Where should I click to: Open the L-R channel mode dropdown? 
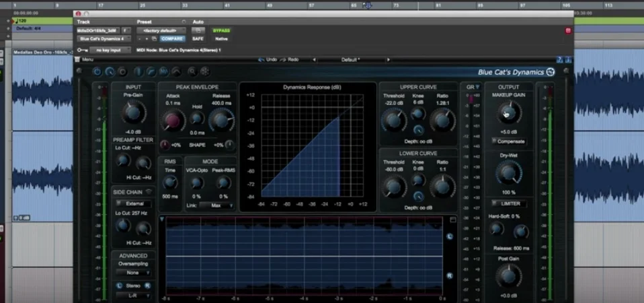coord(133,296)
